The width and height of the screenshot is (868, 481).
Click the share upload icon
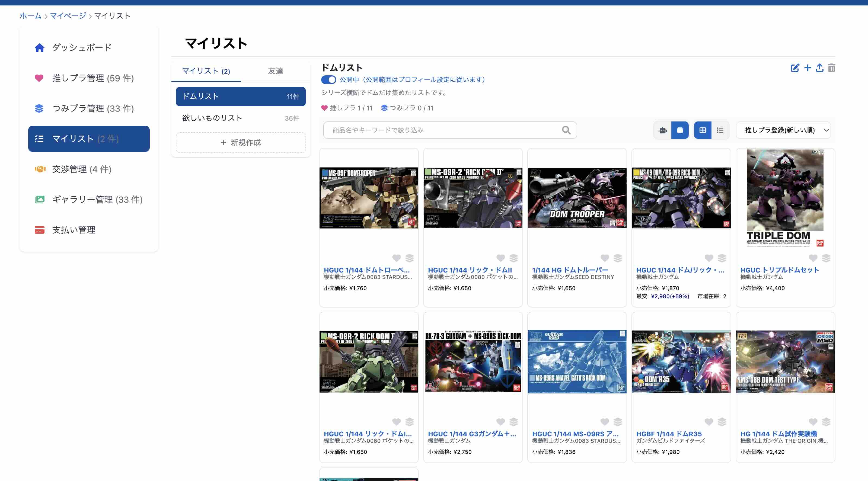(819, 68)
